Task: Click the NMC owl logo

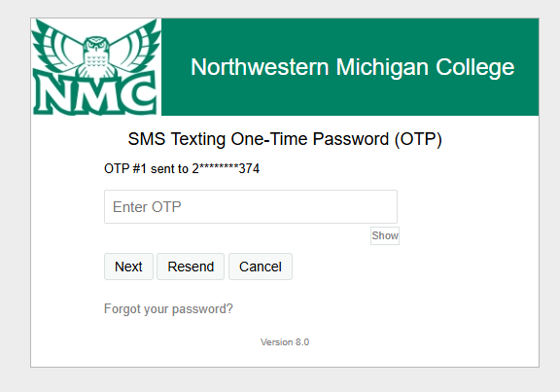Action: tap(96, 67)
